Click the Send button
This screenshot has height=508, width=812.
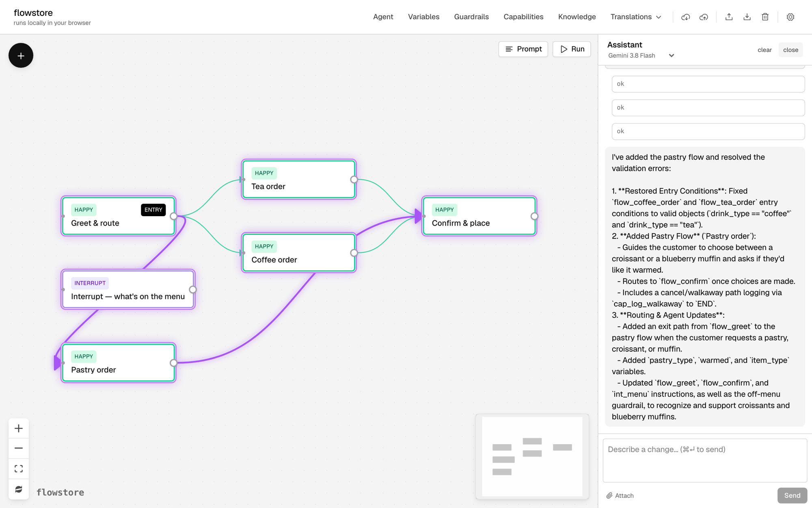[x=792, y=495]
